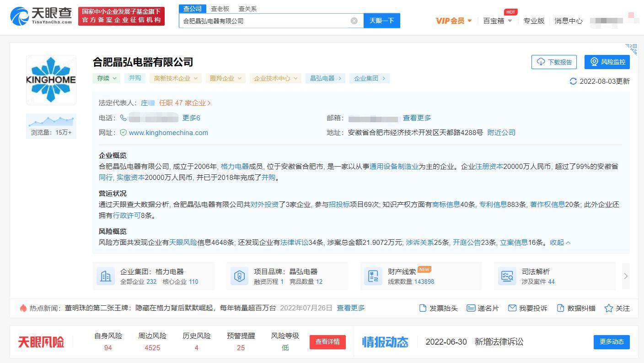Open the 消息中心 message center
This screenshot has width=644, height=363.
coord(569,21)
